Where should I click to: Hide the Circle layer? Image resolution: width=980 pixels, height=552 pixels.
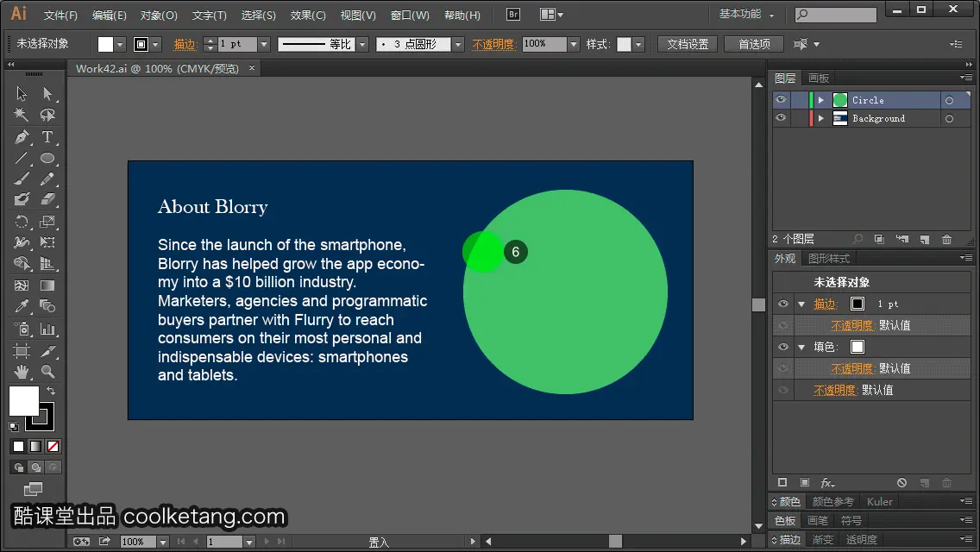point(781,100)
